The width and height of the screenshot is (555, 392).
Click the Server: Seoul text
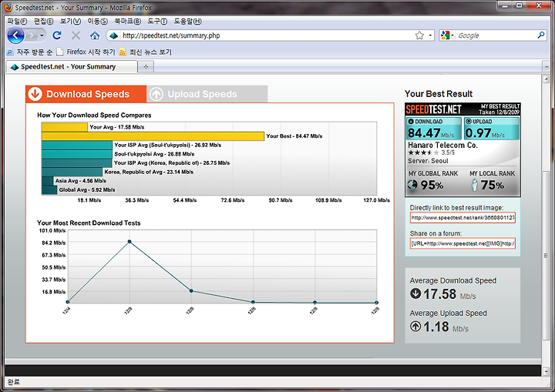(x=428, y=161)
